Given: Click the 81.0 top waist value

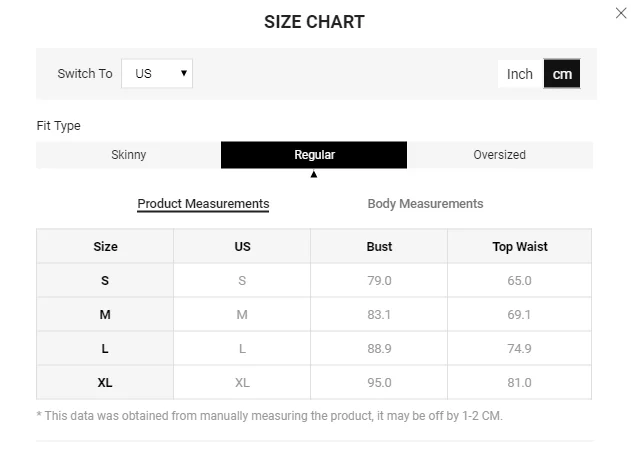Looking at the screenshot, I should pos(520,382).
